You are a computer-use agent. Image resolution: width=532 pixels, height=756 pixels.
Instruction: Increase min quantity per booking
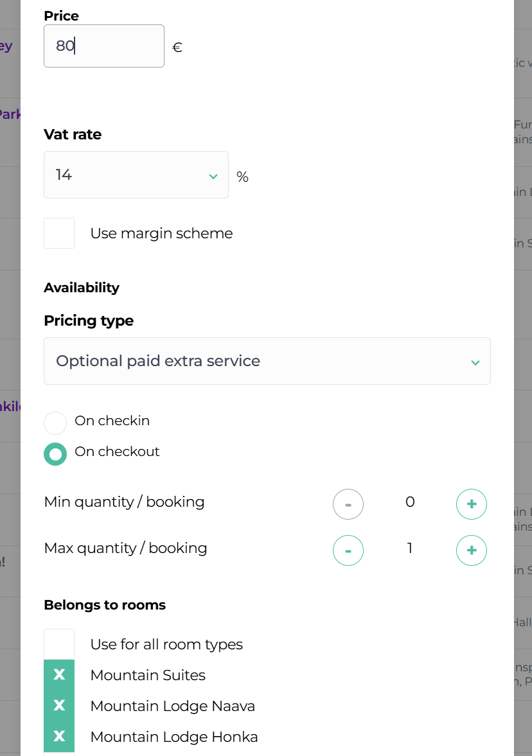tap(472, 504)
